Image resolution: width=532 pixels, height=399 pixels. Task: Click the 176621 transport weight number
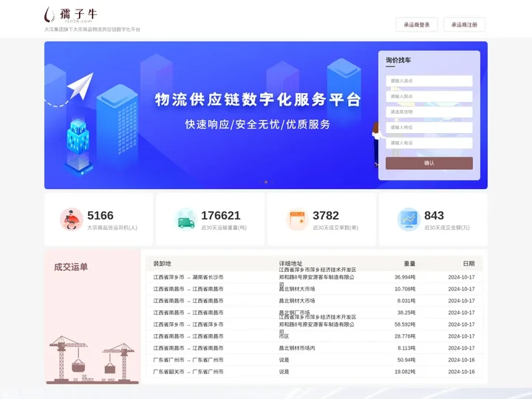click(221, 216)
